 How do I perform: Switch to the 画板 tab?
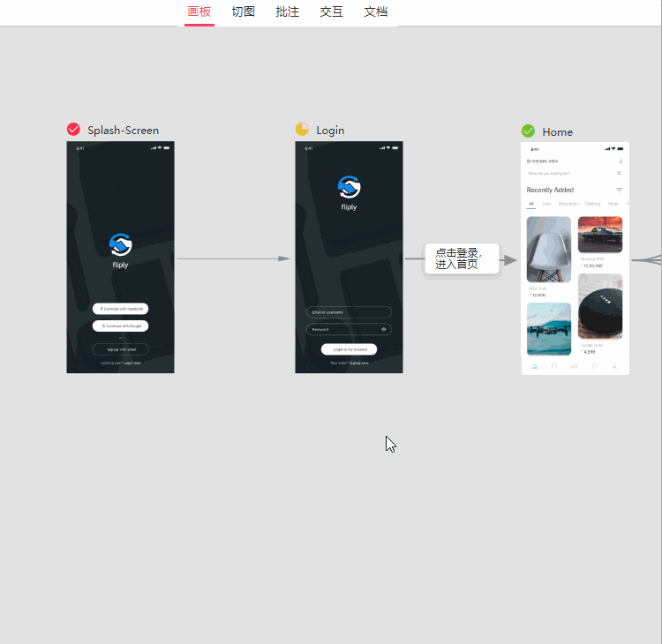coord(199,11)
